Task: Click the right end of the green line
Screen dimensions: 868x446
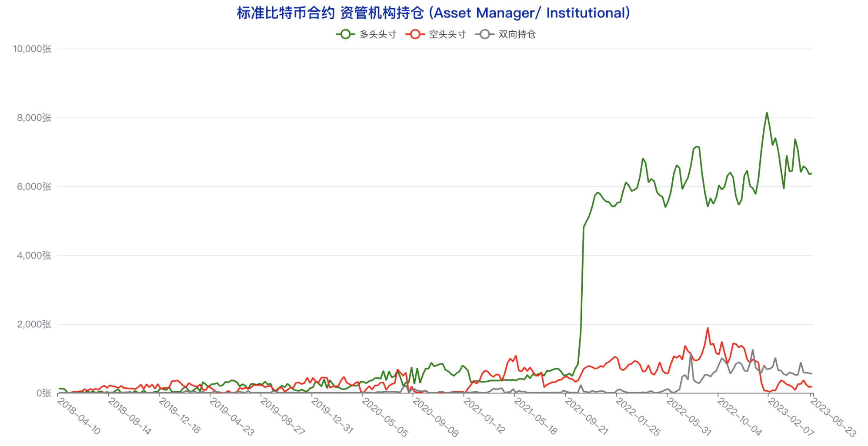Action: pos(811,173)
